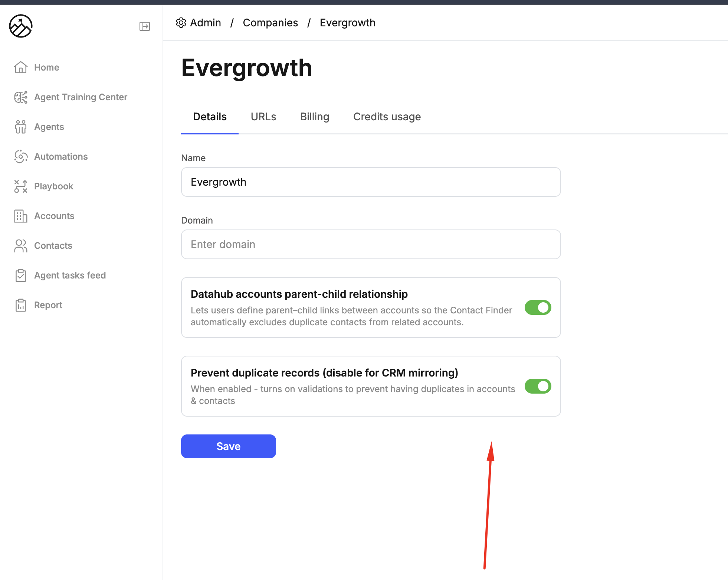Focus the Enter domain input field
This screenshot has width=728, height=580.
370,244
